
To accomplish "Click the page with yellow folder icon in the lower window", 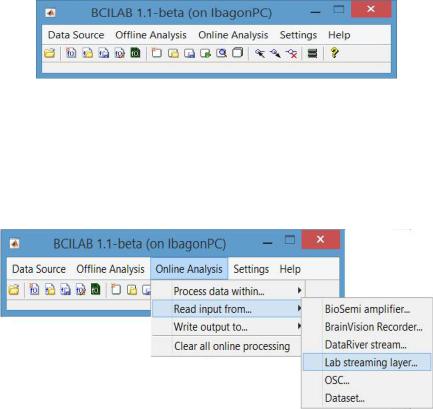I will coord(132,290).
